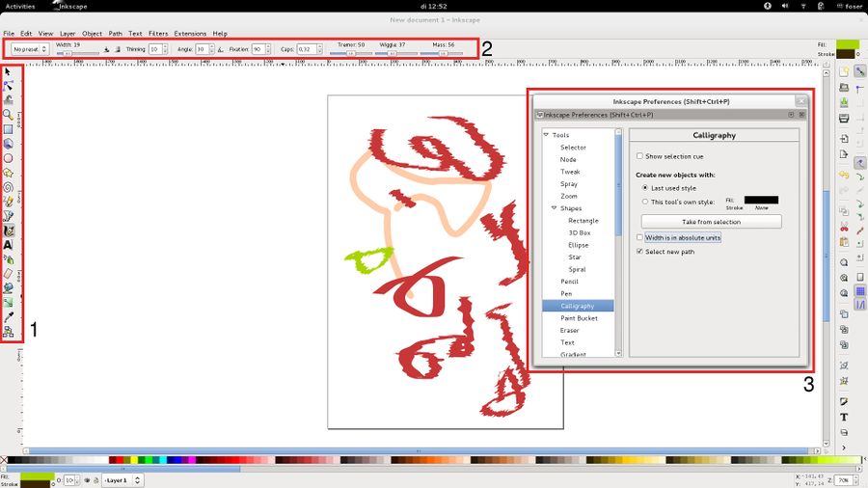
Task: Open the Filters menu
Action: click(x=158, y=34)
